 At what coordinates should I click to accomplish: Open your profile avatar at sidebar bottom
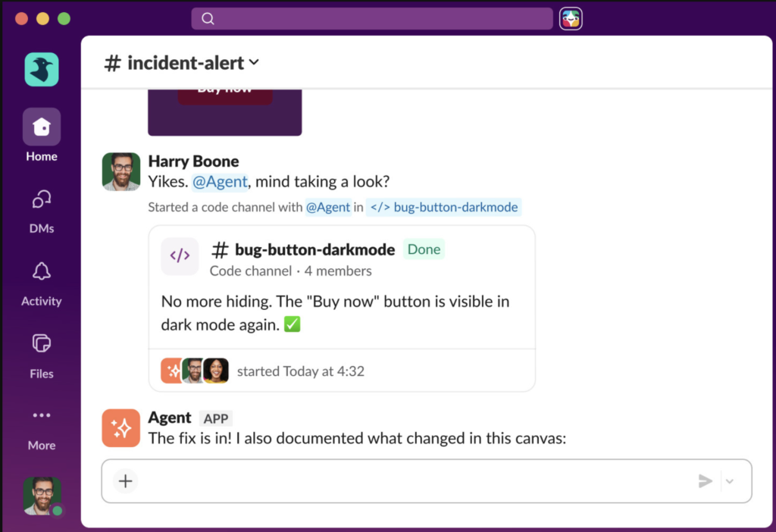click(x=42, y=496)
